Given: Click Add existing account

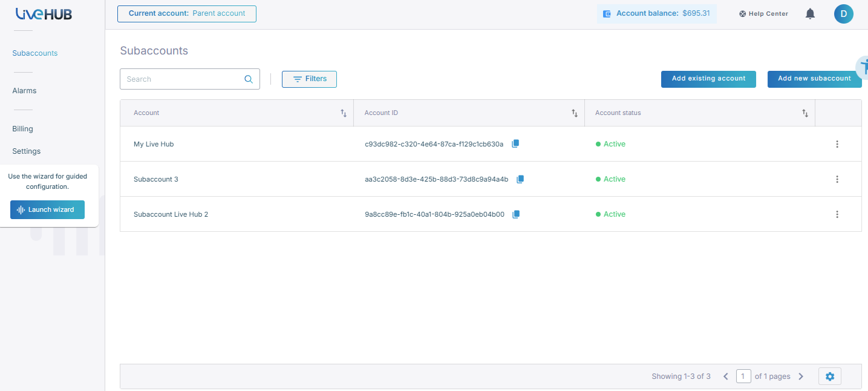Looking at the screenshot, I should (708, 79).
